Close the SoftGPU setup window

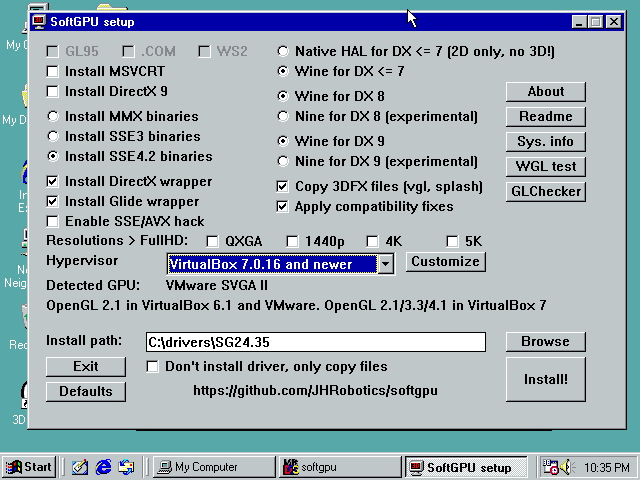coord(613,22)
